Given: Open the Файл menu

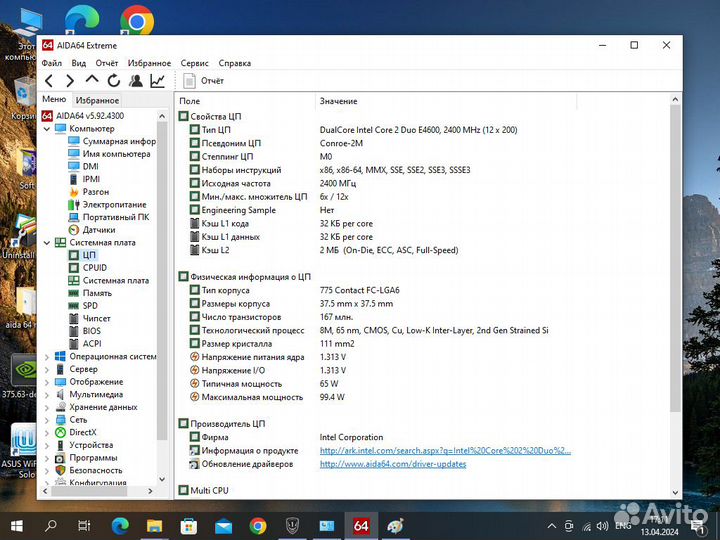Looking at the screenshot, I should point(51,63).
